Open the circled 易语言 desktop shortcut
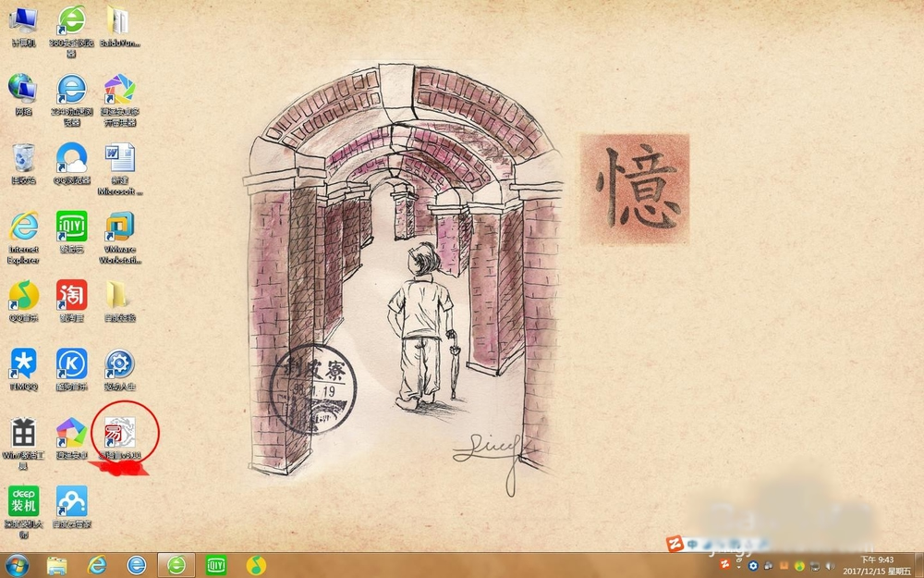Screen dimensions: 924x578 pyautogui.click(x=120, y=433)
